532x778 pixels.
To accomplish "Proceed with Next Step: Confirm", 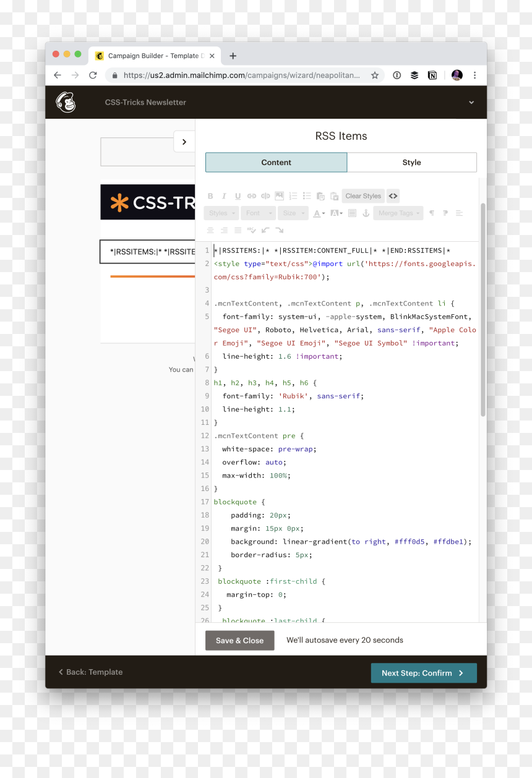I will [424, 673].
